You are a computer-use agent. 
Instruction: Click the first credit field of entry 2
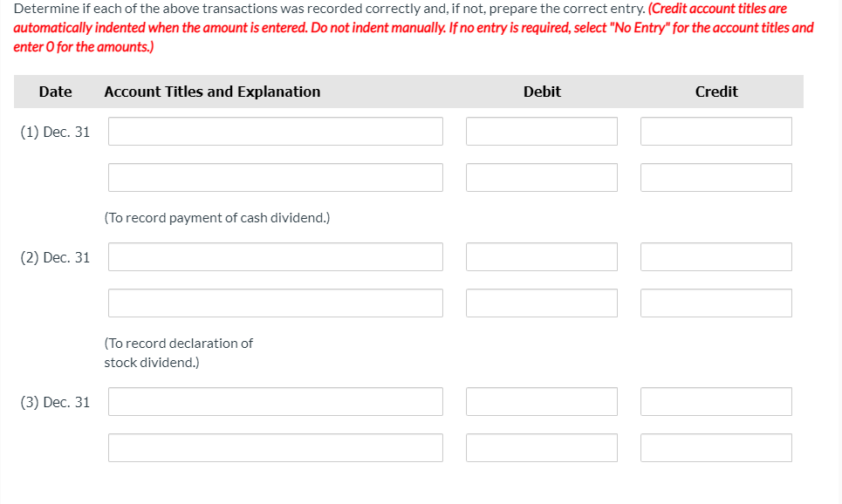[715, 256]
